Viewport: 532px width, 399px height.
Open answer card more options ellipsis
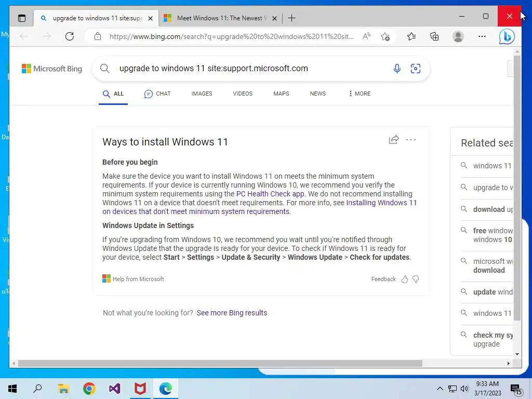pos(411,139)
